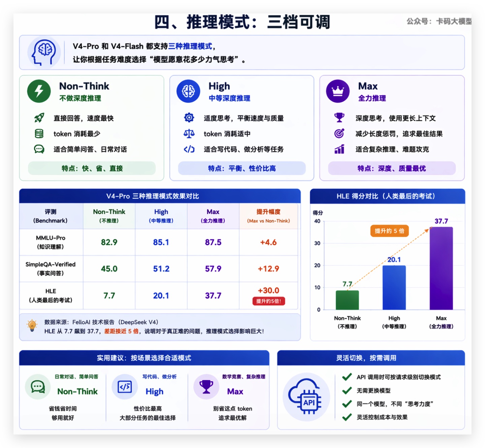Click the balance scale icon beside token 消耗适中
485x448 pixels.
(189, 134)
